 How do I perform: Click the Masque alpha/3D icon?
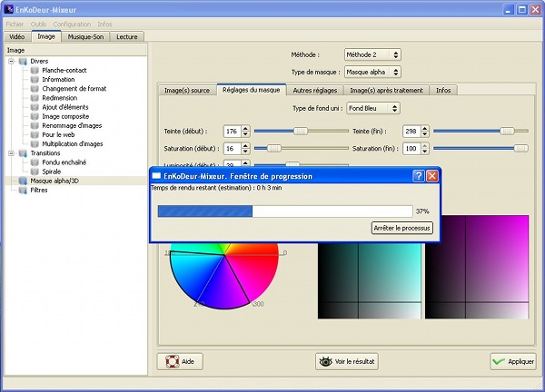(x=23, y=181)
